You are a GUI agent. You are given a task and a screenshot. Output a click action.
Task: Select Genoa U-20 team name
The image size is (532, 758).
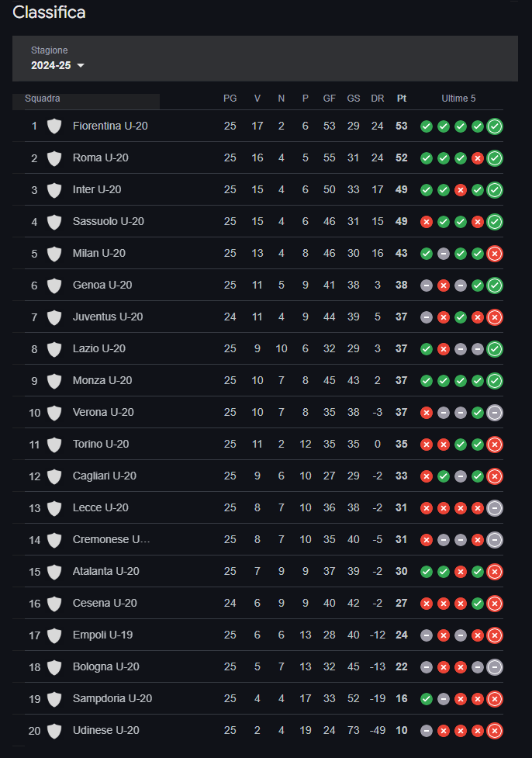click(x=102, y=285)
